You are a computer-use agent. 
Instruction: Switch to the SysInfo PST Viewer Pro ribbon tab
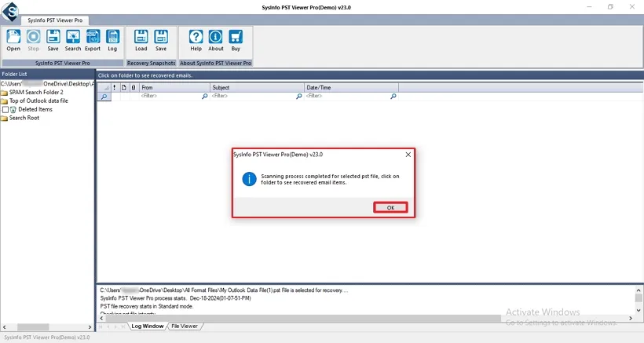pos(55,20)
